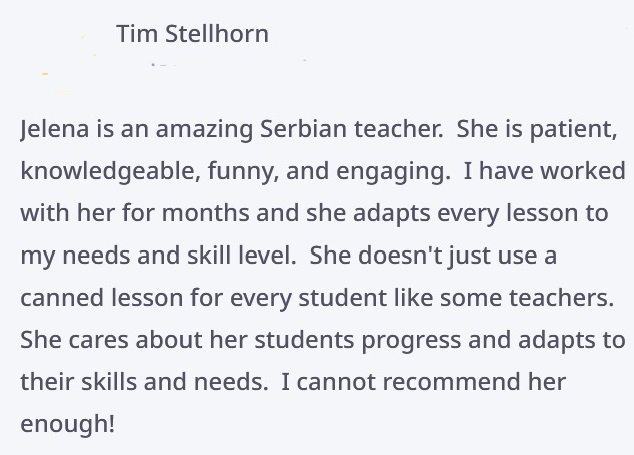The height and width of the screenshot is (455, 634).
Task: Click the phrase "She is patient,"
Action: 537,129
